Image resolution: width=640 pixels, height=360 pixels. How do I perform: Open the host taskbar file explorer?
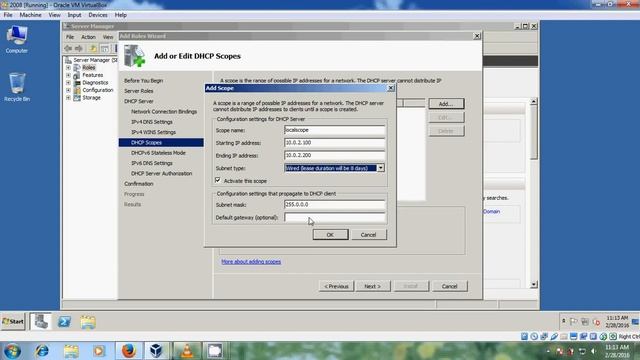(71, 351)
